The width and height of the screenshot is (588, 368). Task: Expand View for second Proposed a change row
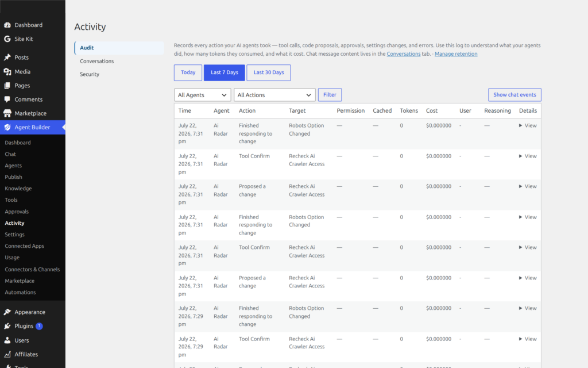click(x=528, y=278)
